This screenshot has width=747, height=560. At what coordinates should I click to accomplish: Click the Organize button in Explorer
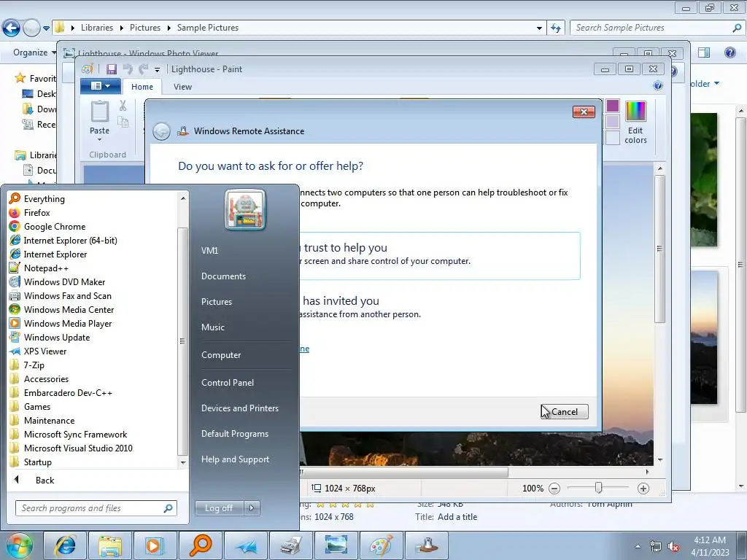point(34,52)
